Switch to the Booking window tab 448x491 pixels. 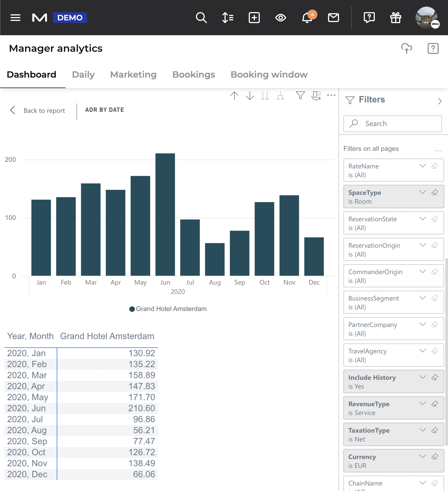click(x=269, y=75)
